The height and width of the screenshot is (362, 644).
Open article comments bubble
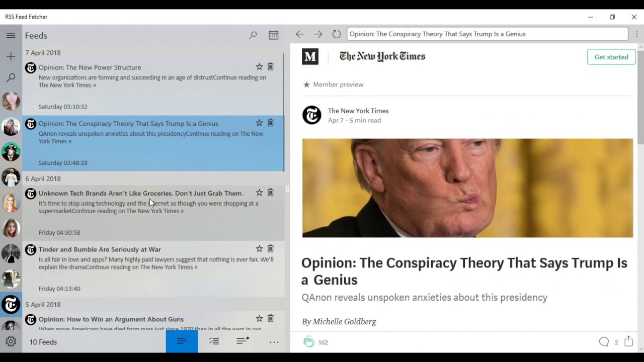(x=604, y=342)
